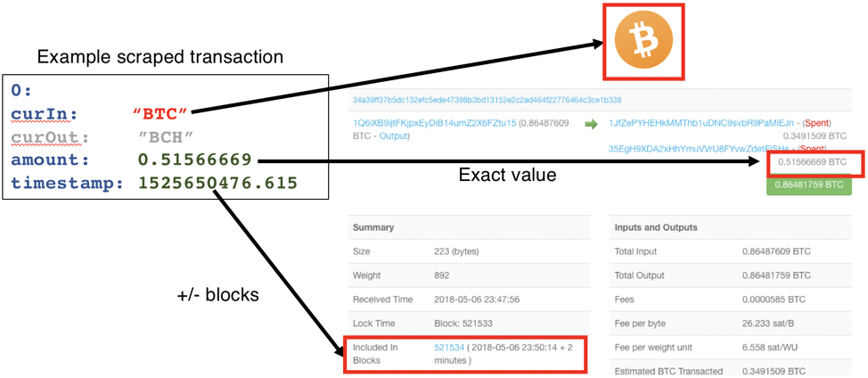Select Total Input value 0.86487609 BTC
Screen dimensions: 868x378
click(776, 251)
